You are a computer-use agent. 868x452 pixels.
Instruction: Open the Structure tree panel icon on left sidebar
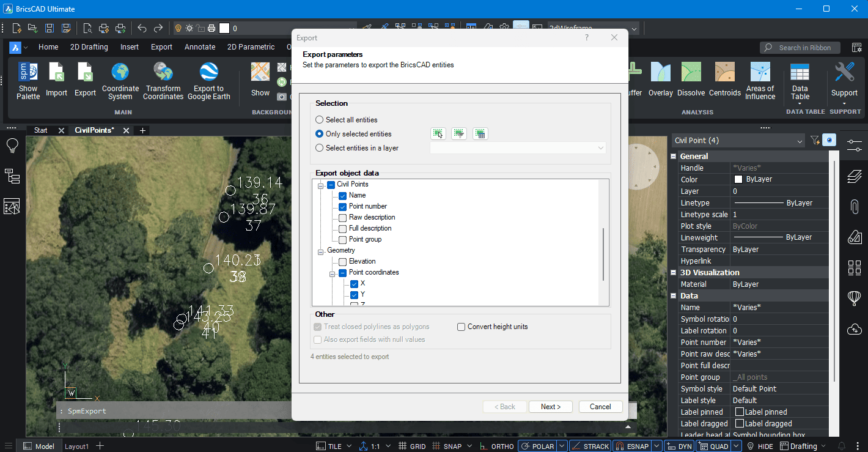[x=12, y=176]
